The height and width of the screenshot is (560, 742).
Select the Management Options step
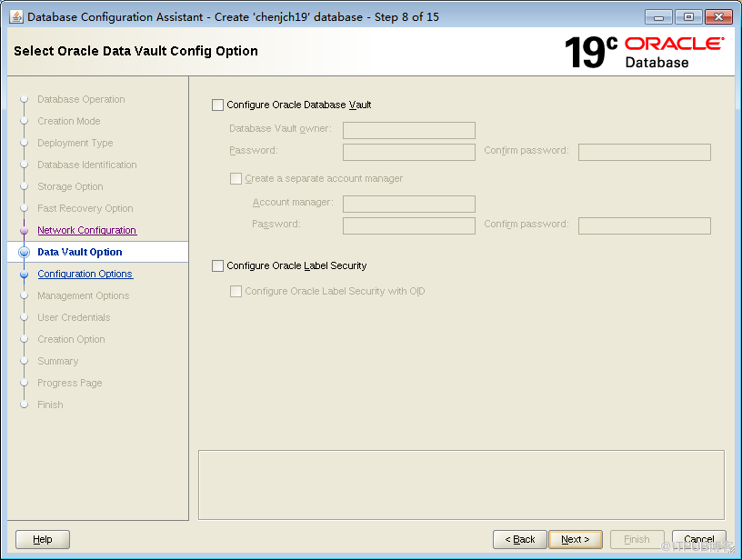[x=84, y=295]
